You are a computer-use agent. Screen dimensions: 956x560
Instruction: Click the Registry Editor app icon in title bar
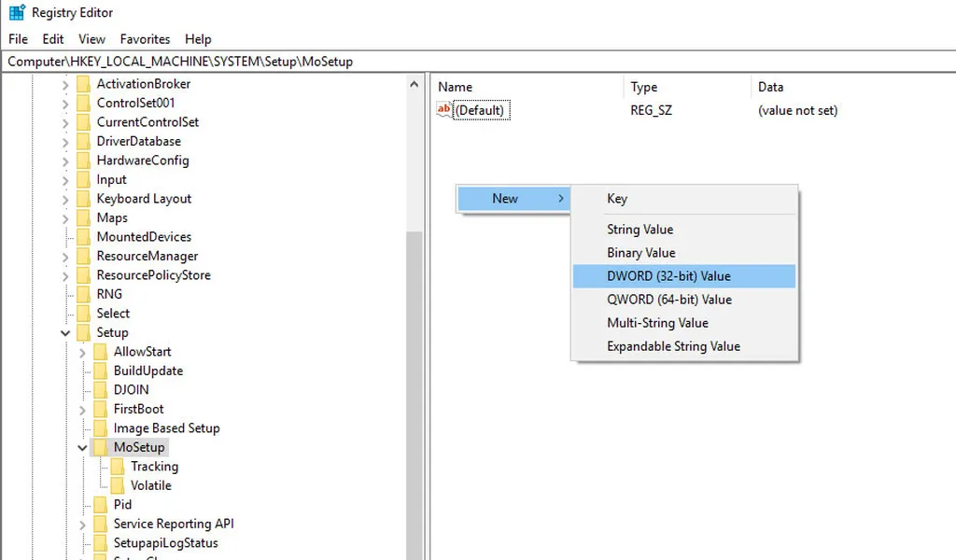coord(17,13)
